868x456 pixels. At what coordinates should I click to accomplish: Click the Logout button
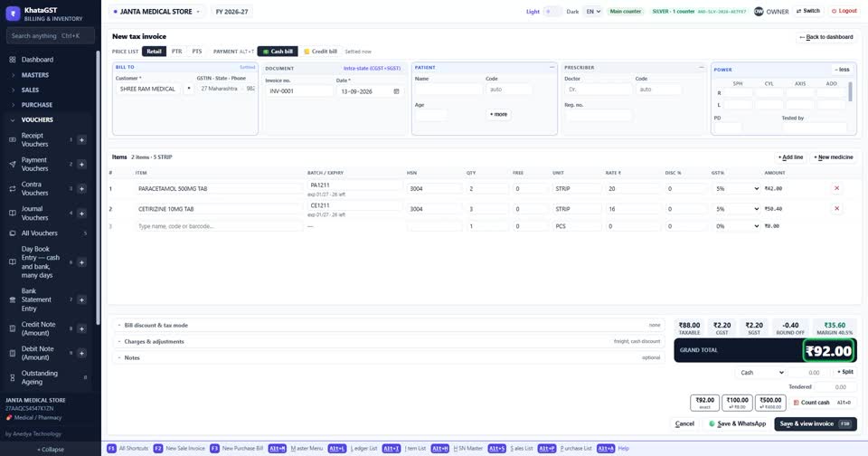click(x=844, y=11)
